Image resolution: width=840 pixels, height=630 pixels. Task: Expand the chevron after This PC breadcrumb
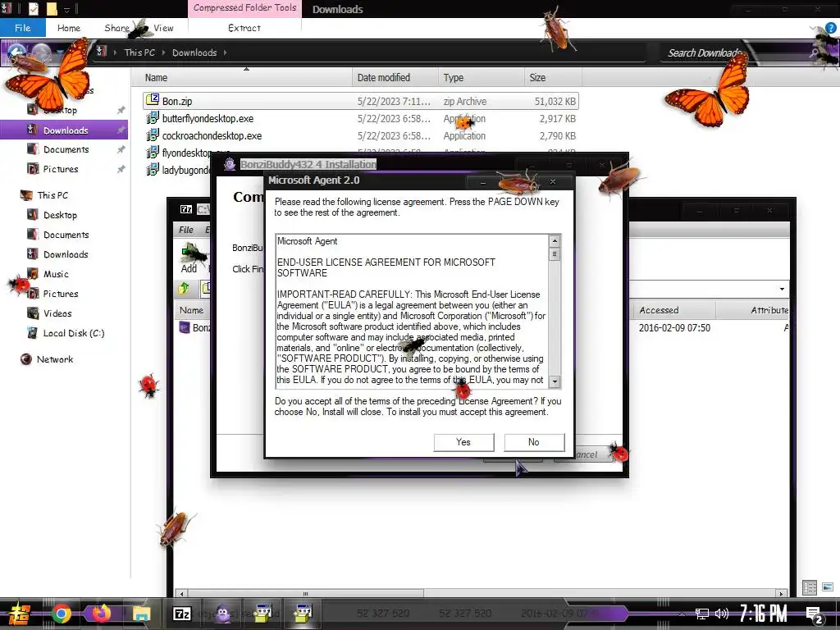(x=163, y=52)
